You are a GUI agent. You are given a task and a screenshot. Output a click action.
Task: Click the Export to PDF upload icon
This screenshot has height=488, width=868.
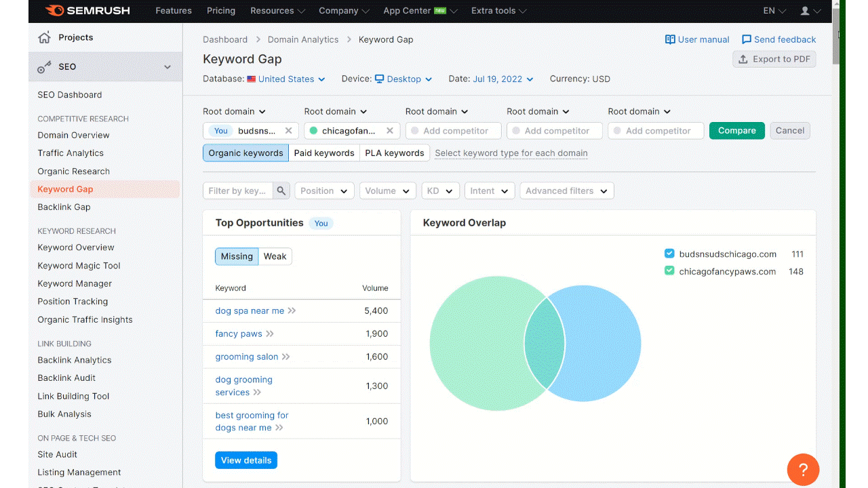(x=743, y=59)
